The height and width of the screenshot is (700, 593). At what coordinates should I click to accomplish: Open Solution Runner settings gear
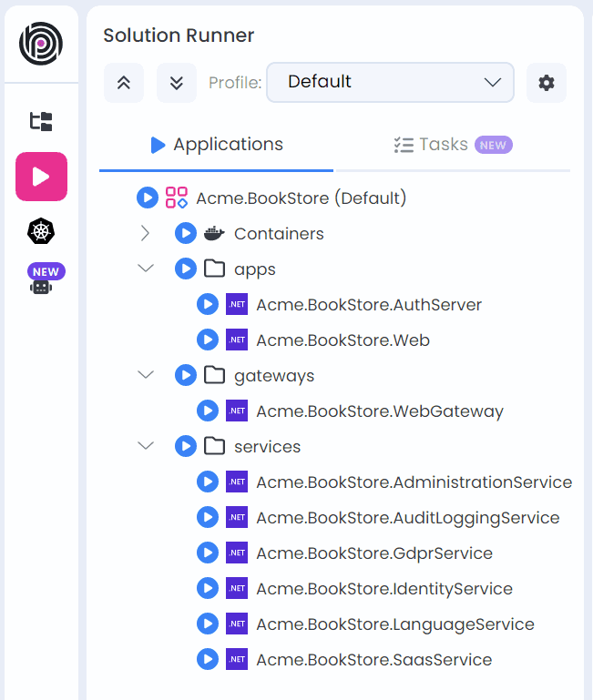[546, 83]
